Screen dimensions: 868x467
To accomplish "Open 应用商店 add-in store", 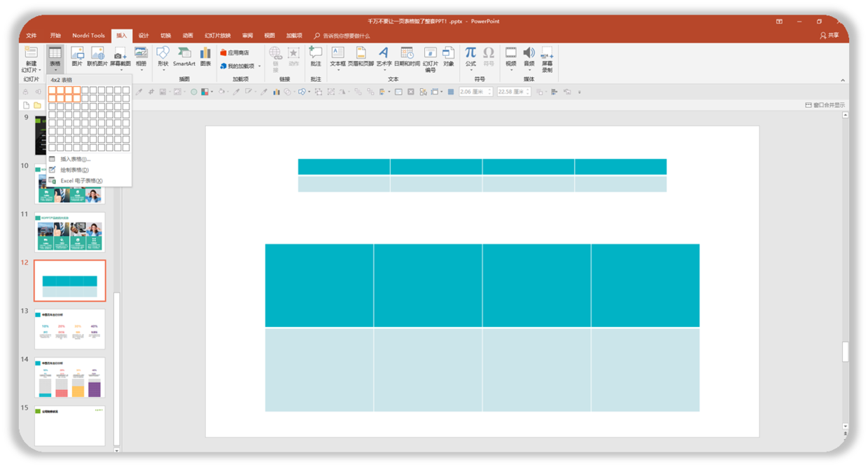I will 234,53.
